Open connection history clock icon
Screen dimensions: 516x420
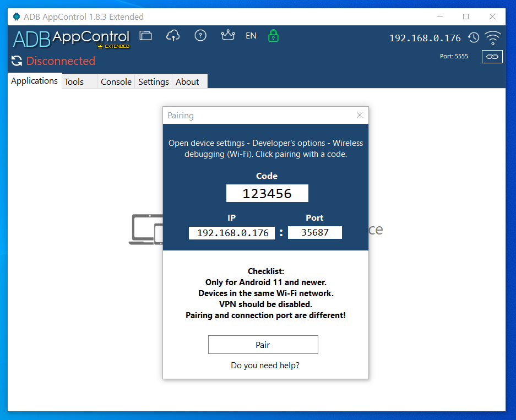click(474, 37)
